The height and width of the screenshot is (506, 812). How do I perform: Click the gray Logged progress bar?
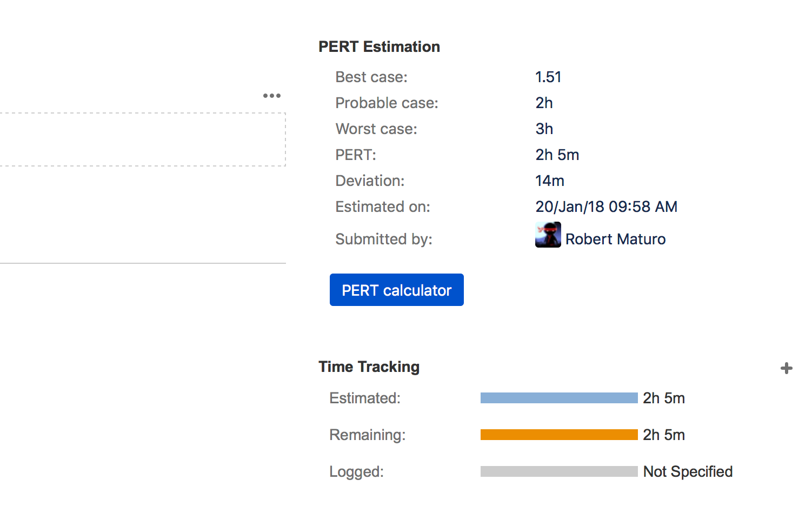click(559, 471)
